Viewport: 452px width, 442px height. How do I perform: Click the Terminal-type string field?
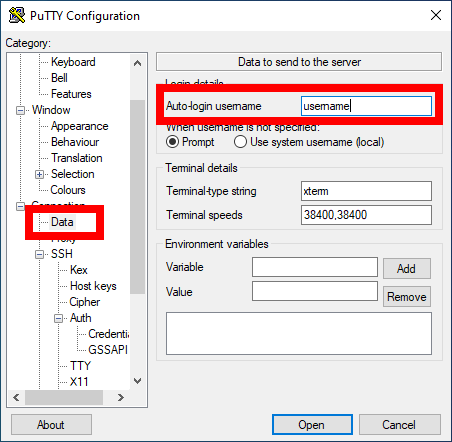coord(366,191)
